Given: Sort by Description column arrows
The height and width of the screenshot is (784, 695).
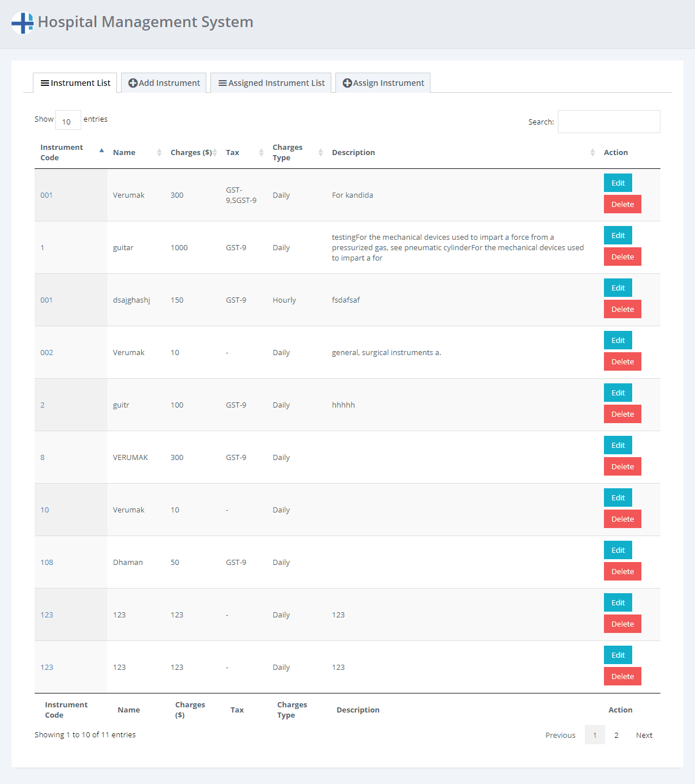Looking at the screenshot, I should (592, 153).
